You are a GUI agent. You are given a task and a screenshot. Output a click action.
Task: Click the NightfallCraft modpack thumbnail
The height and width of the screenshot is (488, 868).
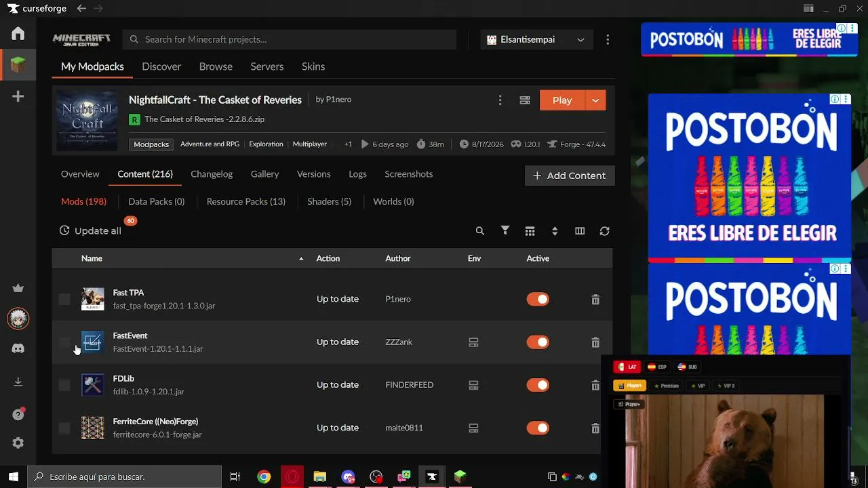[87, 121]
